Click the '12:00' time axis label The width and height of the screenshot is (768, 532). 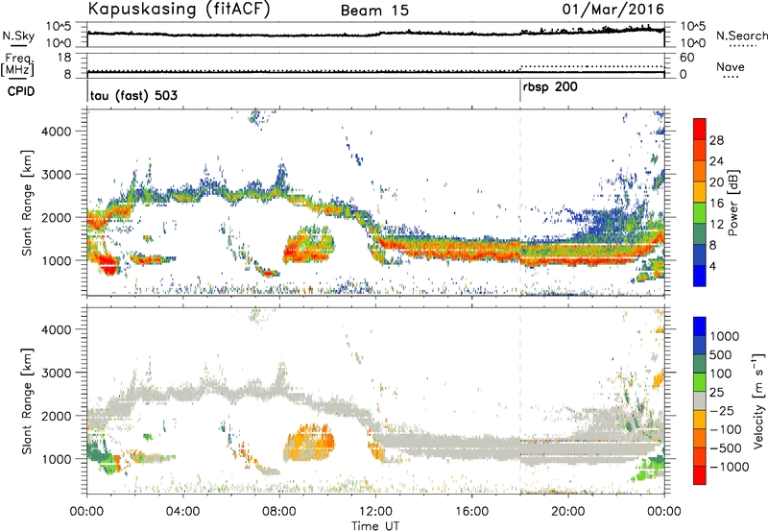375,512
